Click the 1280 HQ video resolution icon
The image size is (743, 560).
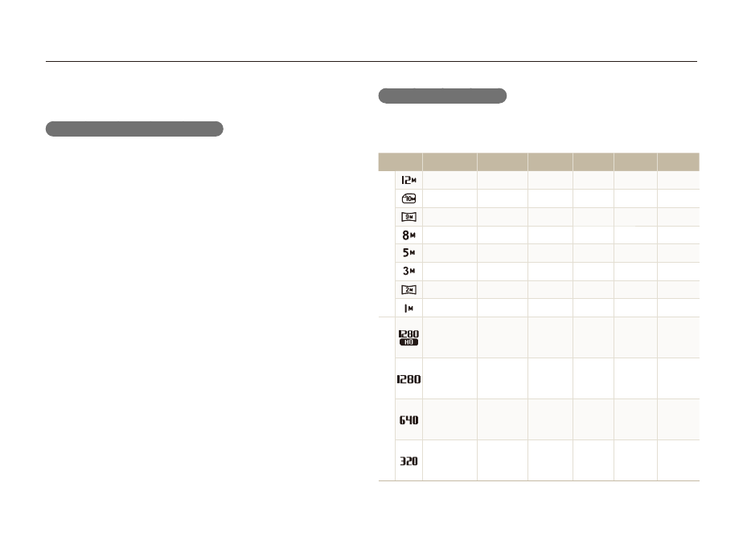(x=408, y=337)
